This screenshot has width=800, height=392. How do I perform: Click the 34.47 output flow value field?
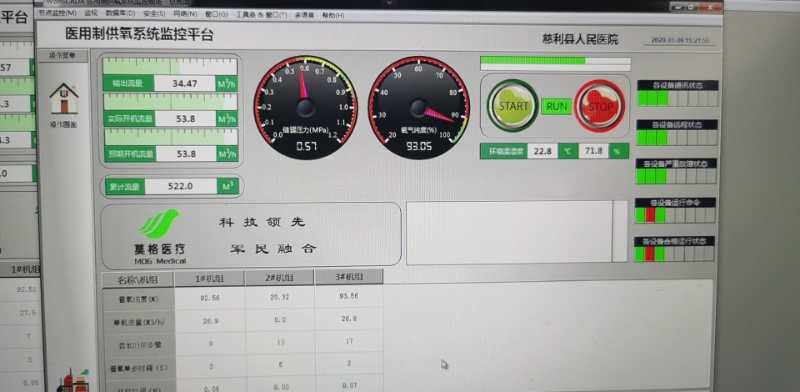point(185,83)
